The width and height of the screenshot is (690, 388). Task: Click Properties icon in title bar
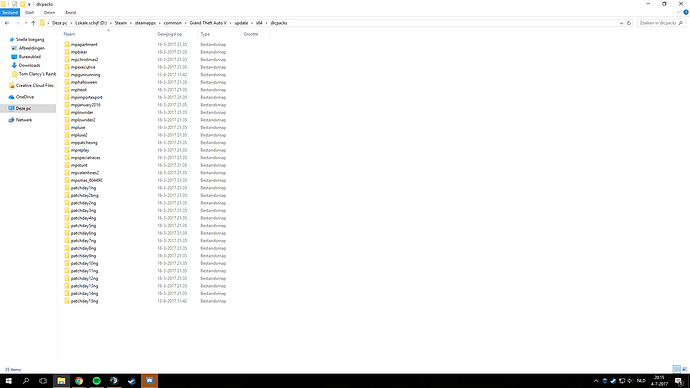pyautogui.click(x=14, y=4)
